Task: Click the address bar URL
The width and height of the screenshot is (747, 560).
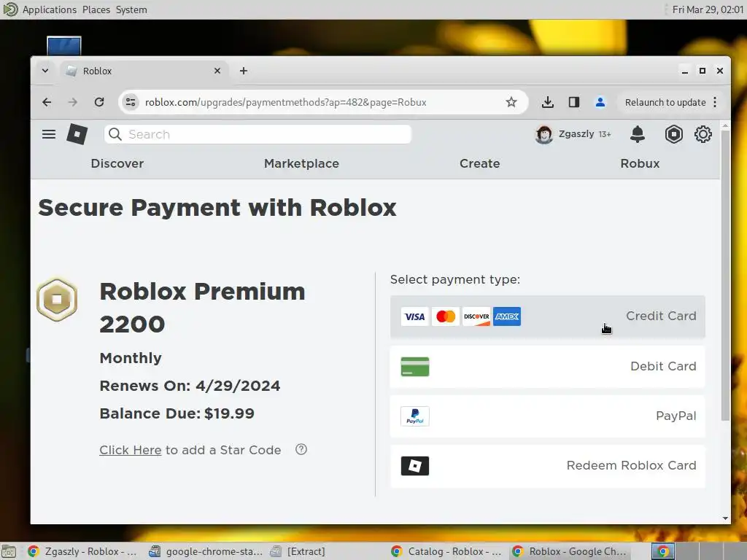Action: pos(285,102)
